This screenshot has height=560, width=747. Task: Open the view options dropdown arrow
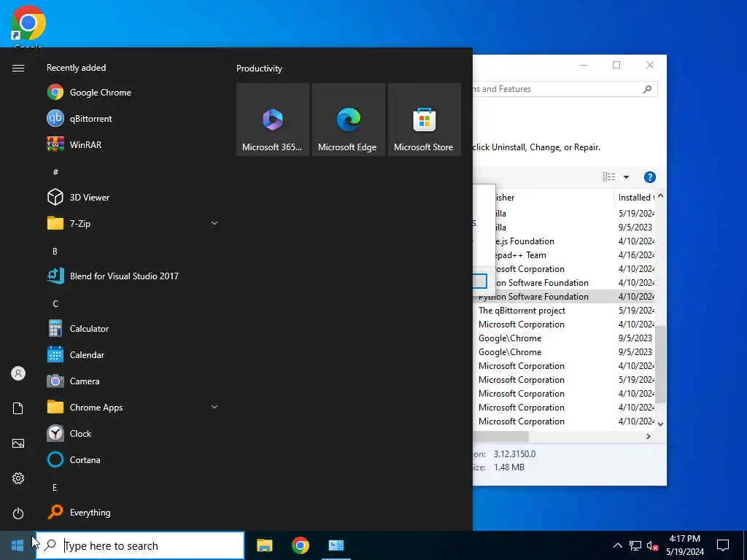tap(626, 177)
